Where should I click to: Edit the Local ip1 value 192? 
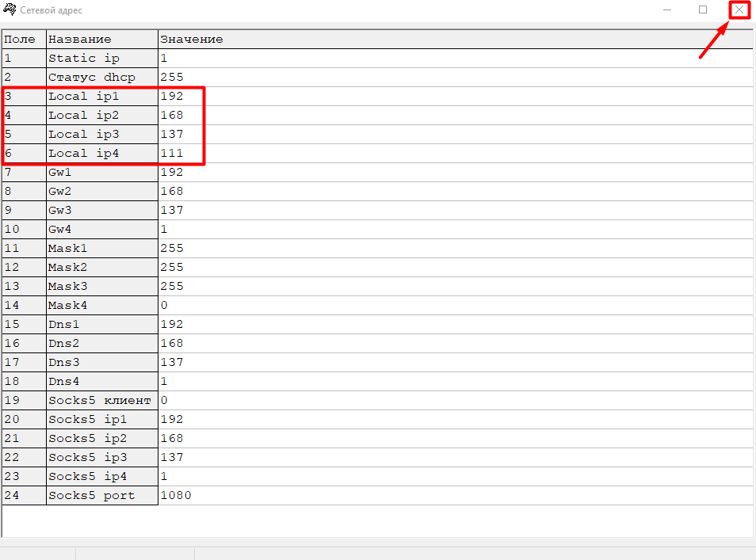point(456,97)
